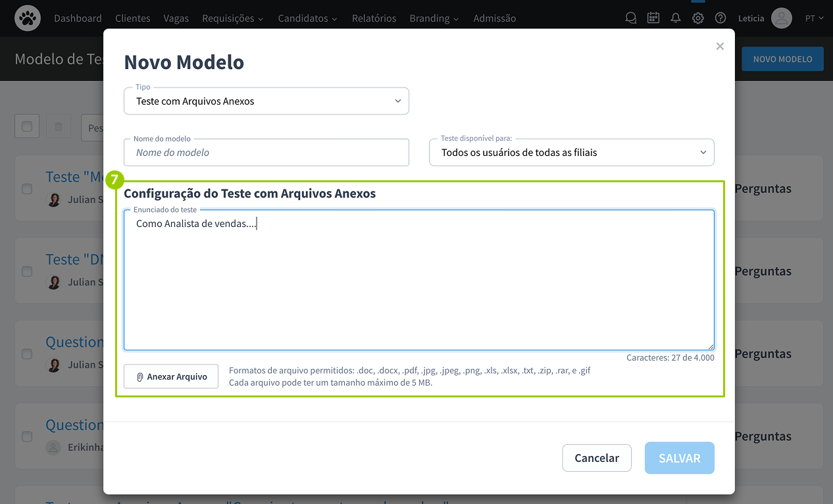Click the Nome do modelo input field
Viewport: 833px width, 504px height.
(x=266, y=153)
